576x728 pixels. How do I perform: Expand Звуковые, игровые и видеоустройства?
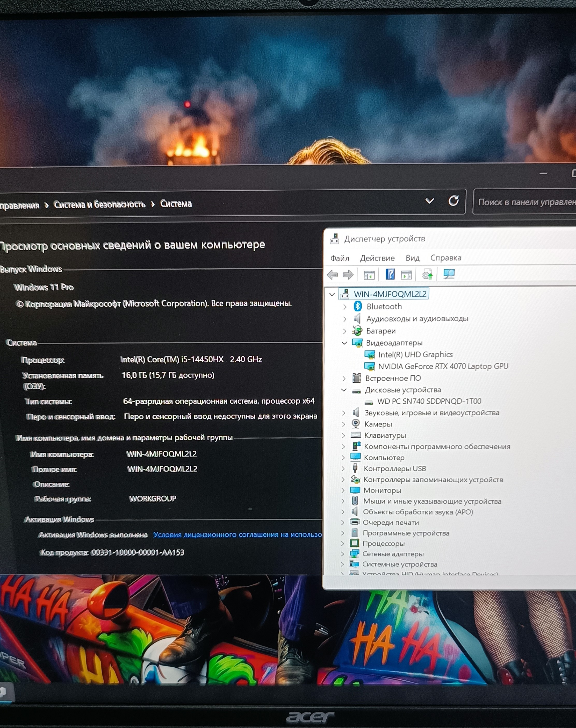[x=344, y=413]
